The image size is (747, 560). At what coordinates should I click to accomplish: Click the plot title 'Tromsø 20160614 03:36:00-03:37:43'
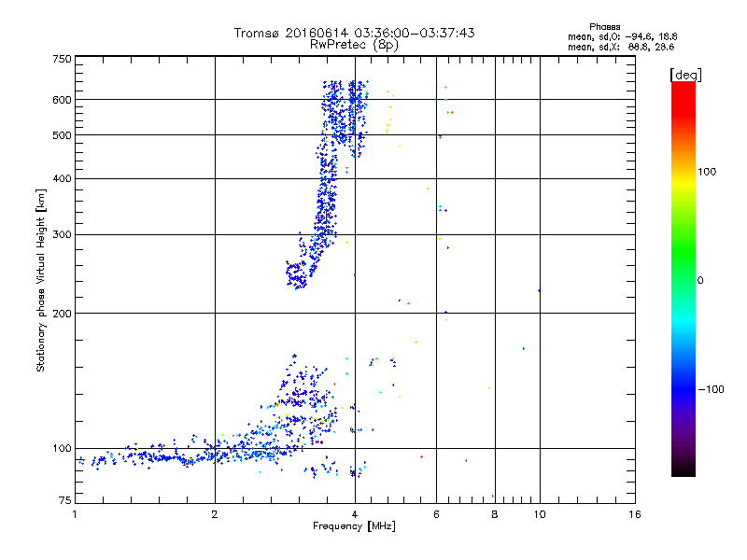click(x=354, y=33)
